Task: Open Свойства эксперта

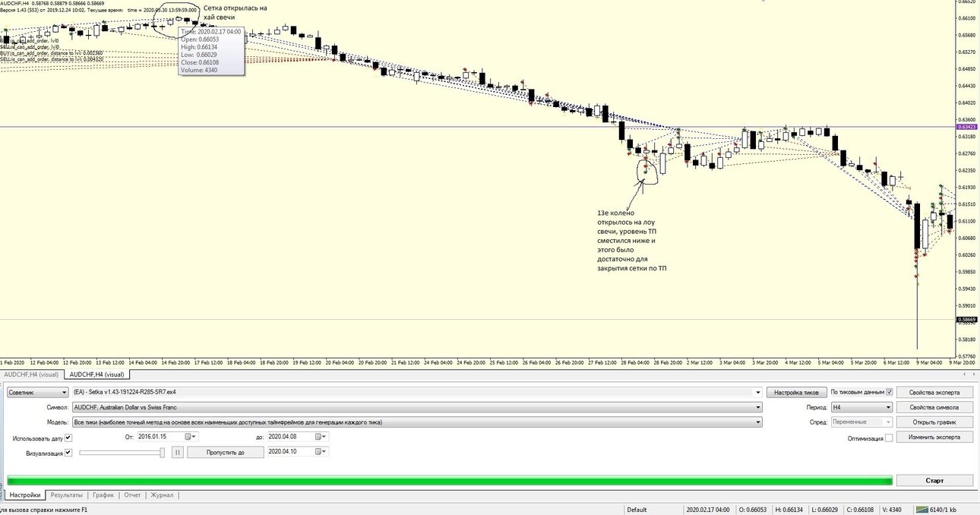Action: pyautogui.click(x=934, y=393)
